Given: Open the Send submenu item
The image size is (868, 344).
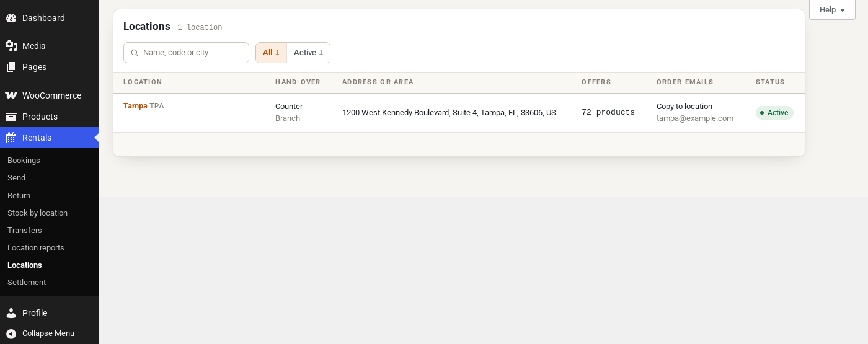Looking at the screenshot, I should coord(16,177).
